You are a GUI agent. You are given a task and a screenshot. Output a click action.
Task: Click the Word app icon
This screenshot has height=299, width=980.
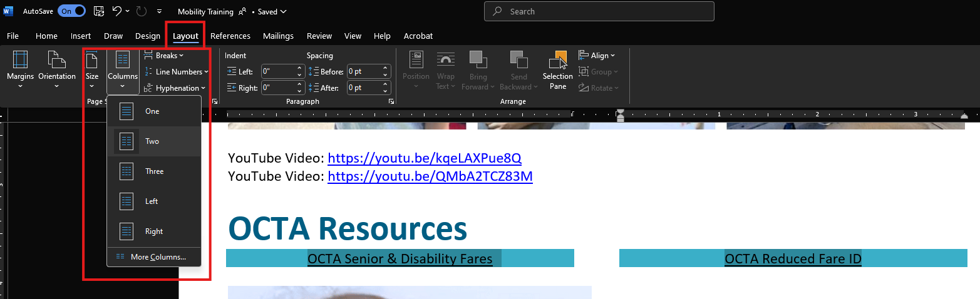9,11
